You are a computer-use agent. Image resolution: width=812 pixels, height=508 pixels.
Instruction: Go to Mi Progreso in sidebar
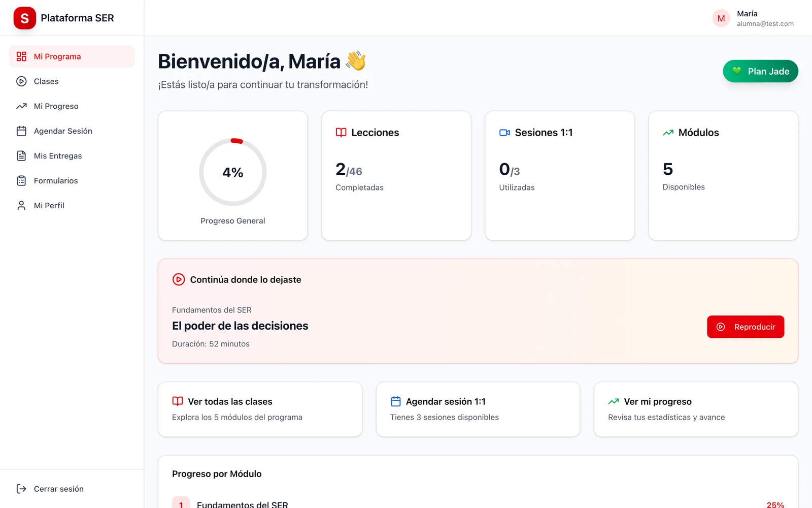[x=72, y=106]
